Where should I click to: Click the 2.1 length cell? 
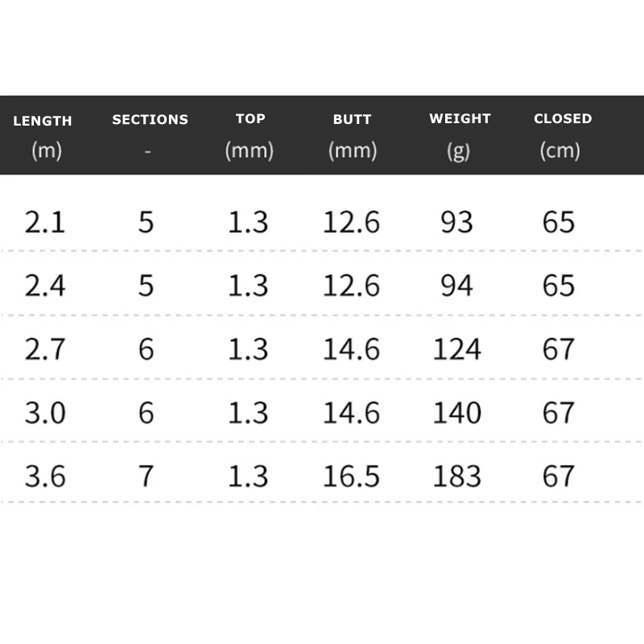[x=44, y=222]
